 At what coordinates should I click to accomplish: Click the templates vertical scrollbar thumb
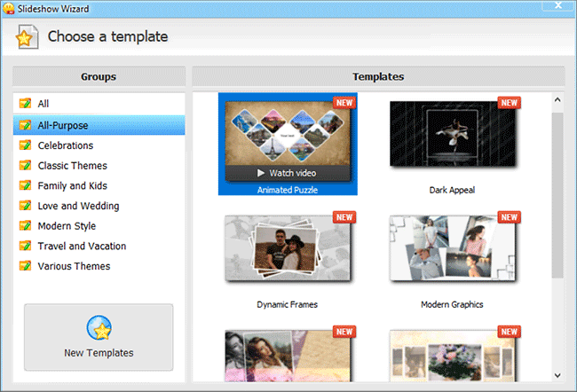(557, 195)
